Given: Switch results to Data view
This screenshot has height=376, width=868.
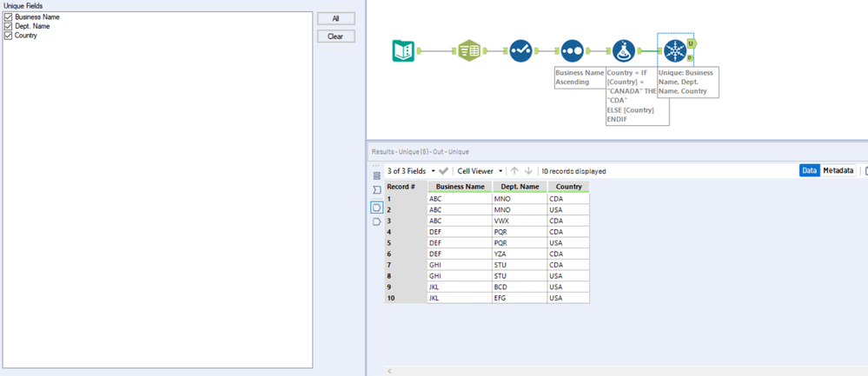Looking at the screenshot, I should click(809, 171).
